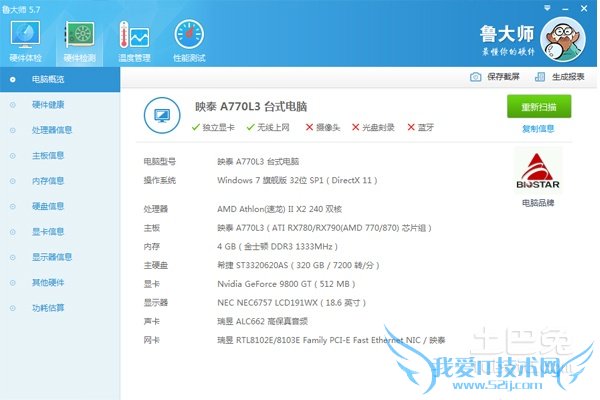The height and width of the screenshot is (400, 600).
Task: Close the 鲁大师 window
Action: [x=584, y=8]
